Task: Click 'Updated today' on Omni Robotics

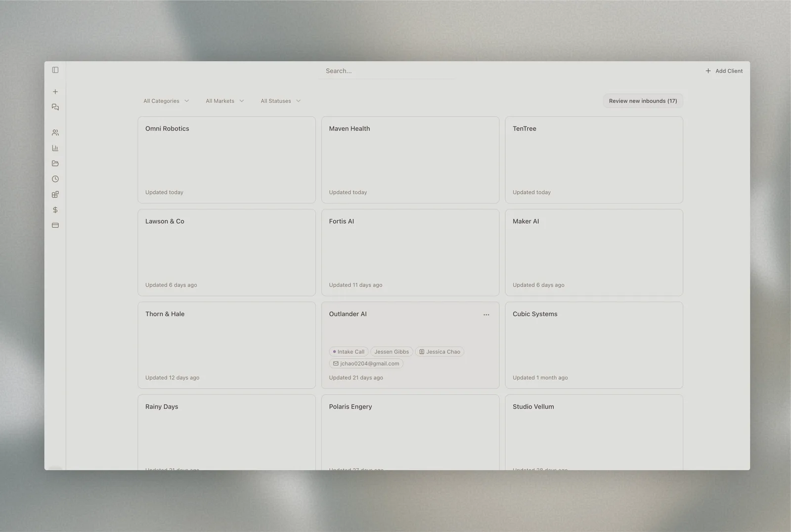Action: coord(164,193)
